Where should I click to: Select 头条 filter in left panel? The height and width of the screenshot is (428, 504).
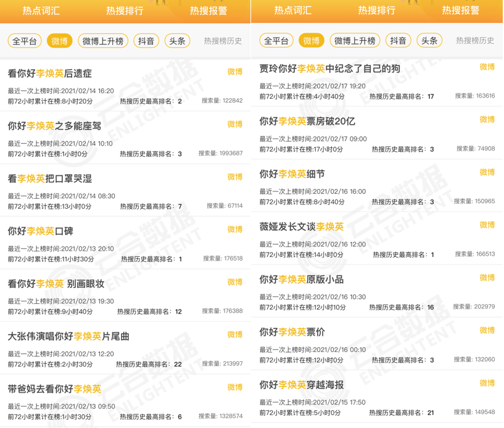pyautogui.click(x=178, y=41)
